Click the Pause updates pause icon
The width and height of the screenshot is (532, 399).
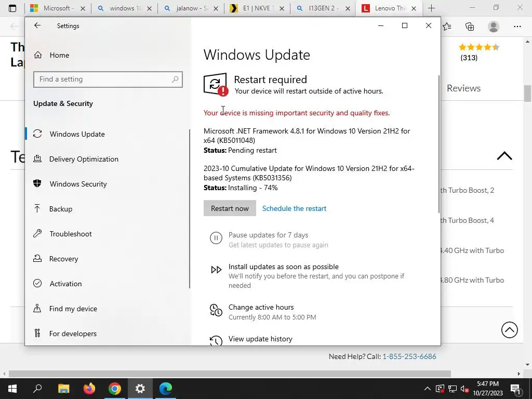coord(216,238)
